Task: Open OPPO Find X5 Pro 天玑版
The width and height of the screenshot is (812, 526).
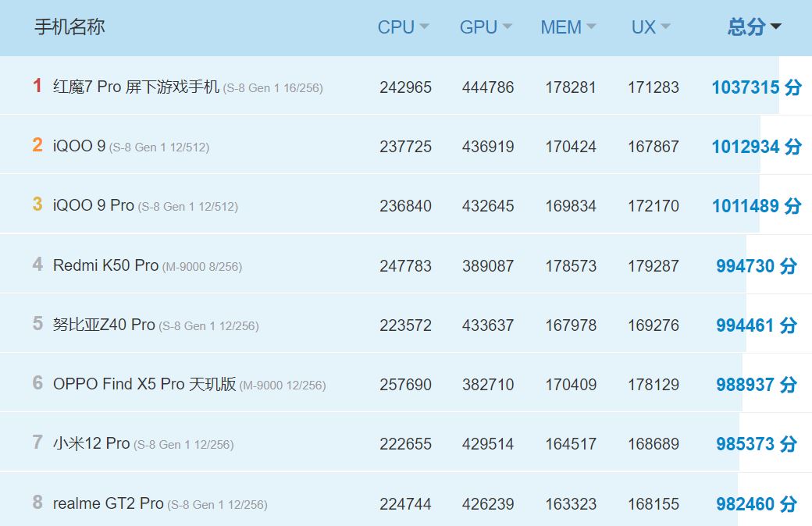Action: pyautogui.click(x=144, y=384)
